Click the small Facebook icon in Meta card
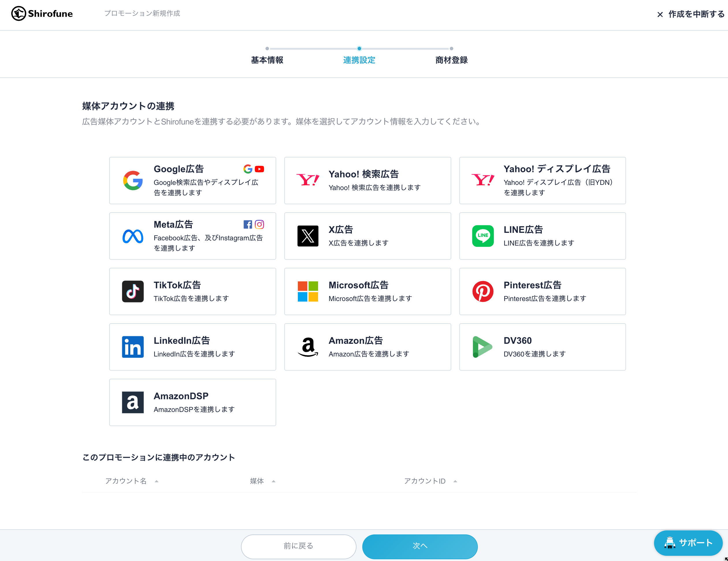728x561 pixels. pos(248,225)
